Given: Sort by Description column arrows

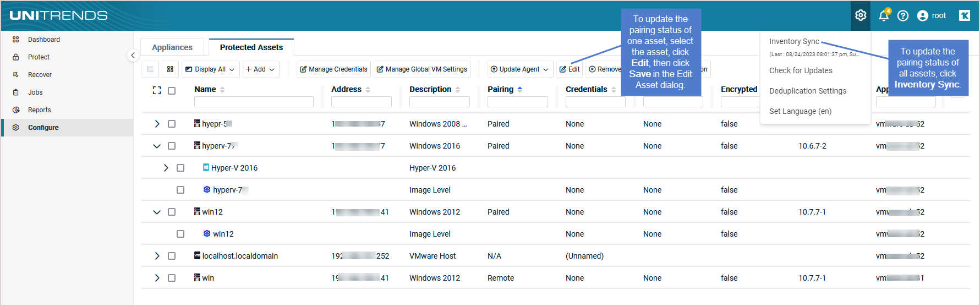Looking at the screenshot, I should 458,90.
